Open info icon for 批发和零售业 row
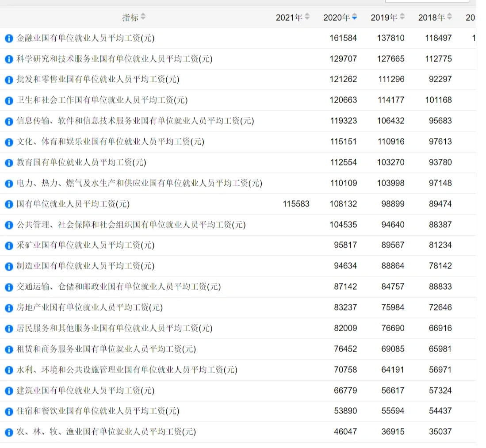The image size is (486, 448). tap(9, 80)
